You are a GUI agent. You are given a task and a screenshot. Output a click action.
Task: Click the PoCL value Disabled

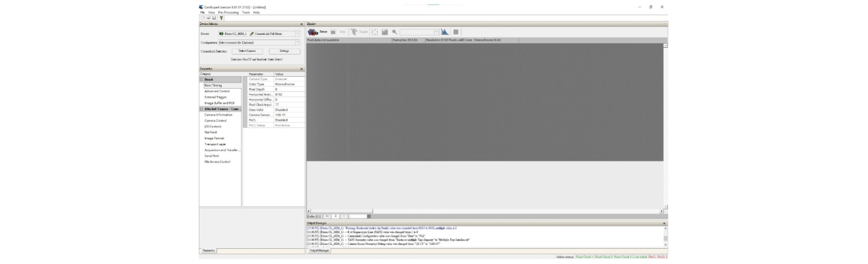(x=289, y=120)
